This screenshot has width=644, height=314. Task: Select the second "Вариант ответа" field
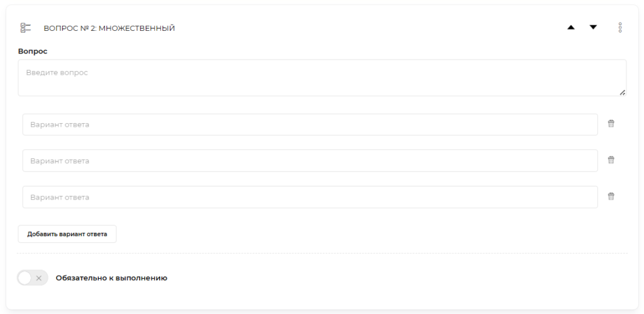click(x=310, y=161)
